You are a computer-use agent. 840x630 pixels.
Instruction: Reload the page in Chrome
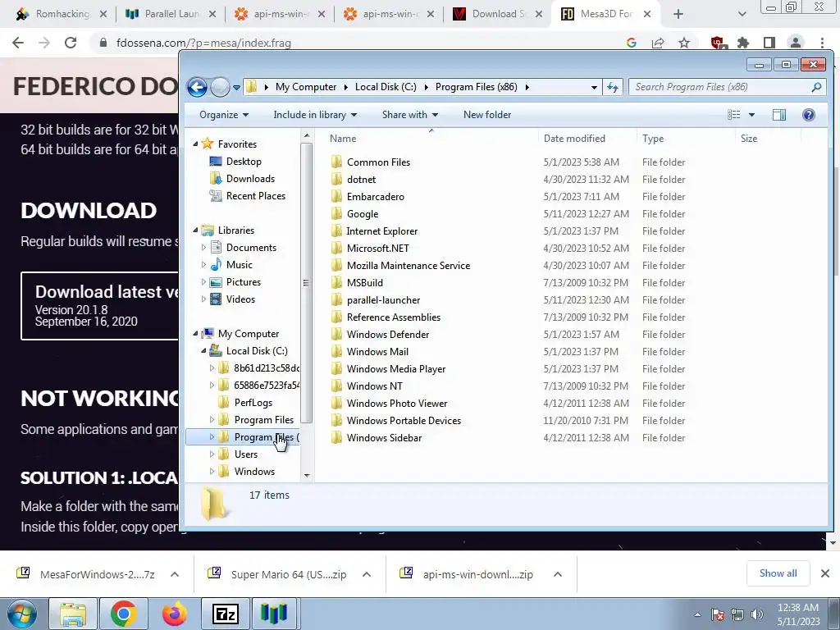coord(71,43)
